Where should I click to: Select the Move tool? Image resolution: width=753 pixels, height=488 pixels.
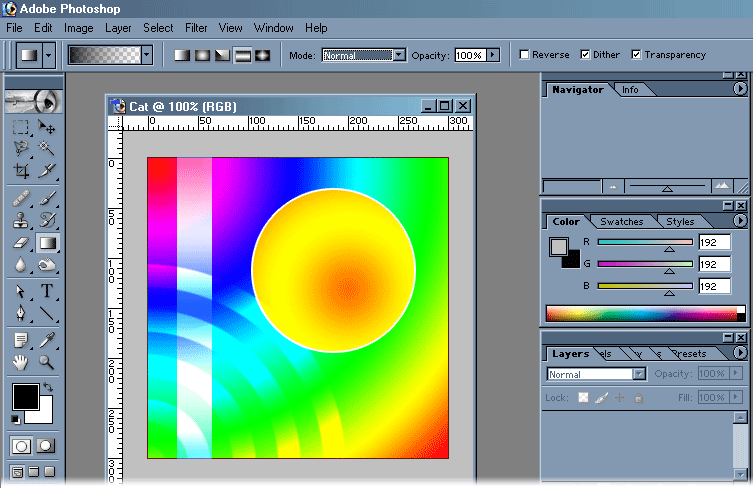46,127
